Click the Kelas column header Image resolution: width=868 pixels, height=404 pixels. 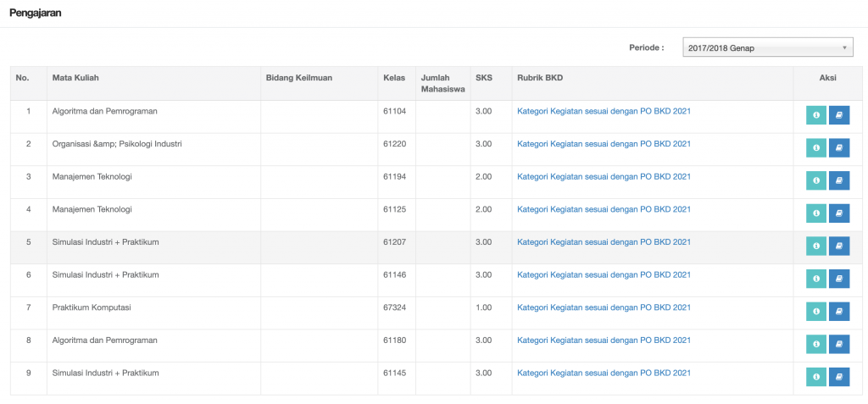point(394,77)
